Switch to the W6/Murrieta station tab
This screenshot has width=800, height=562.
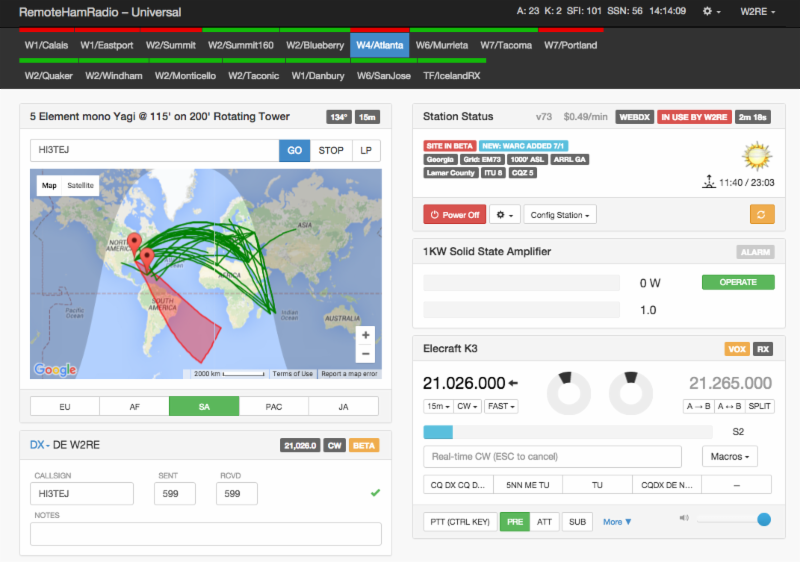pyautogui.click(x=437, y=45)
